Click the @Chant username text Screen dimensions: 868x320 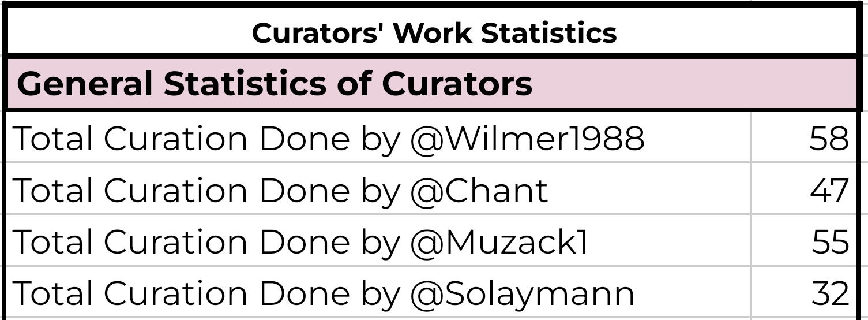(x=479, y=191)
